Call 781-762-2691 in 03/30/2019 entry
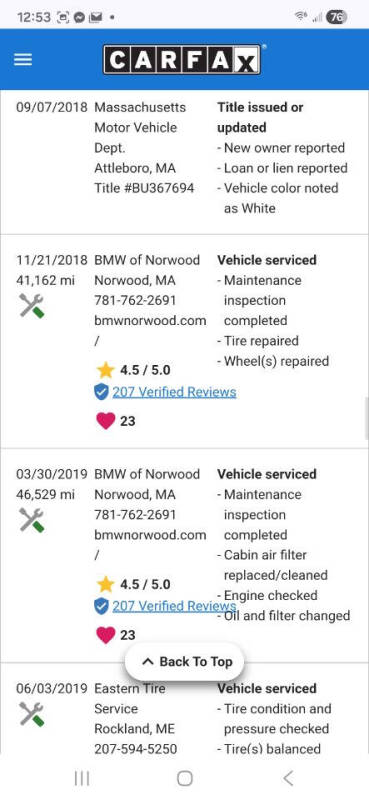The image size is (369, 800). (x=135, y=515)
